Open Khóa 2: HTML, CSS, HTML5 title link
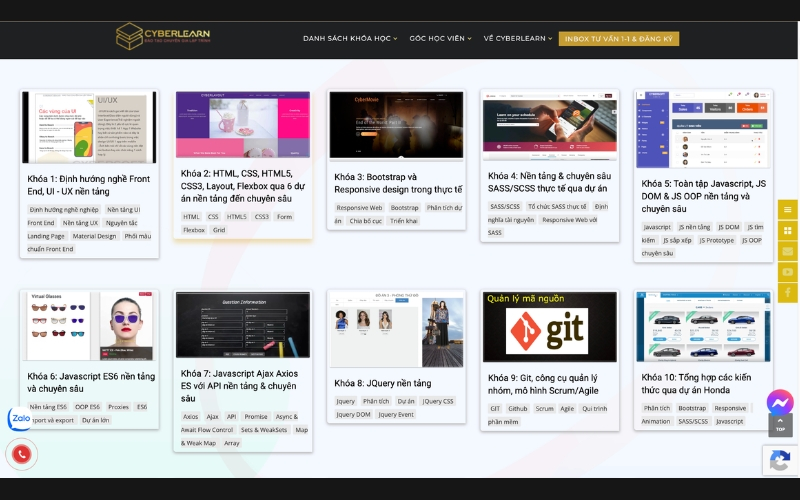 (243, 186)
